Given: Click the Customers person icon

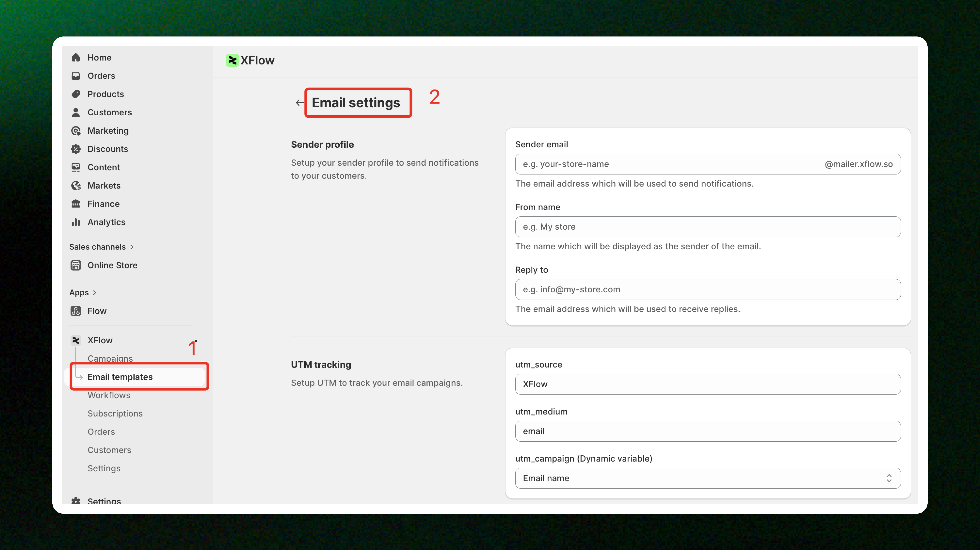Looking at the screenshot, I should (x=76, y=112).
